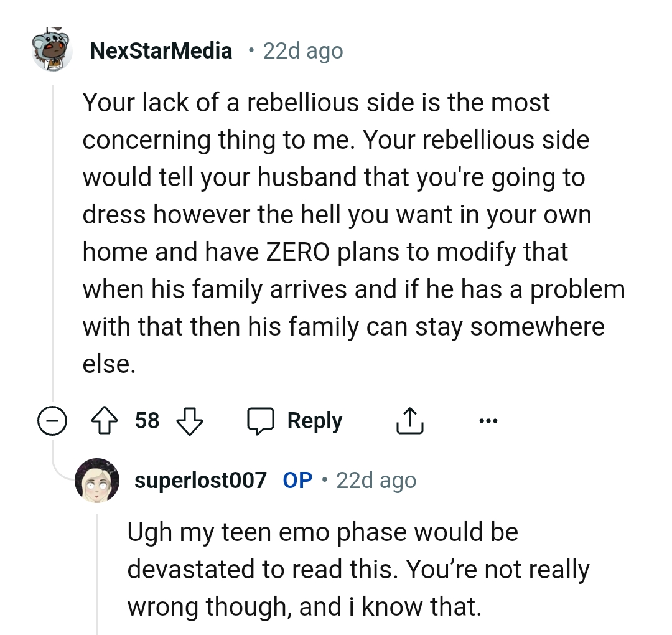672x635 pixels.
Task: Click the minus button to hide the comment
Action: 54,421
